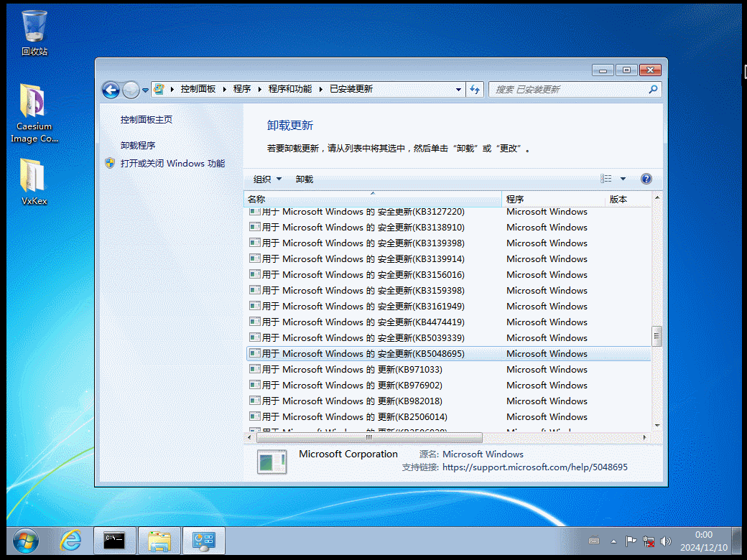Viewport: 747px width, 560px height.
Task: Click the Forward navigation arrow
Action: 131,90
